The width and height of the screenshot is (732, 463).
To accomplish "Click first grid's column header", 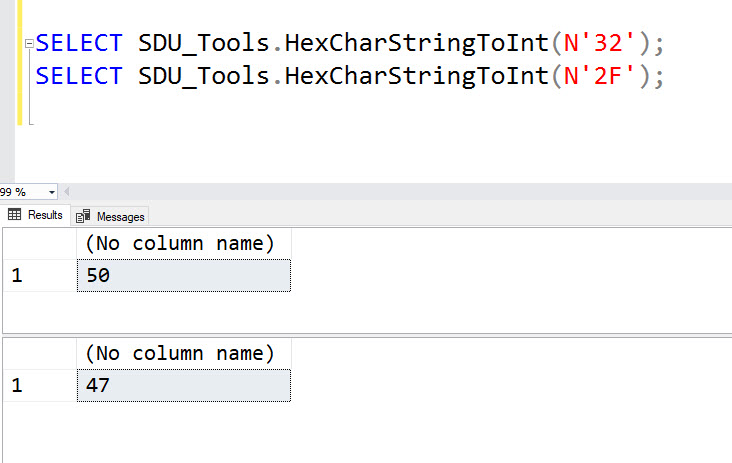I will tap(184, 244).
